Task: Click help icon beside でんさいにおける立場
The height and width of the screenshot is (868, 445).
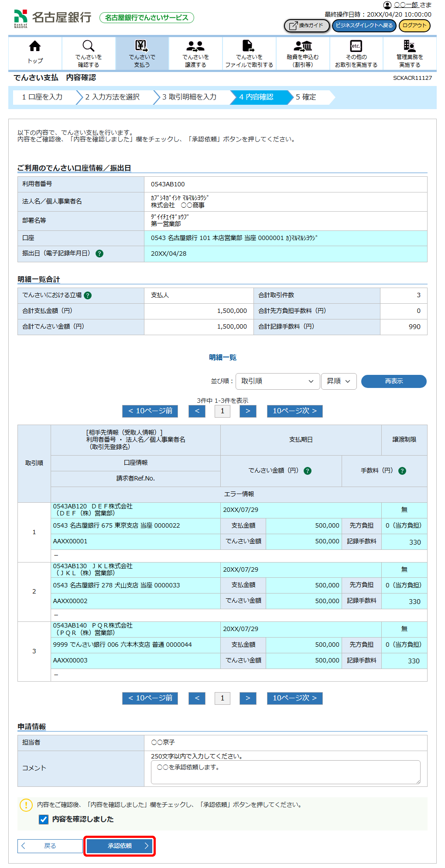Action: click(x=88, y=295)
